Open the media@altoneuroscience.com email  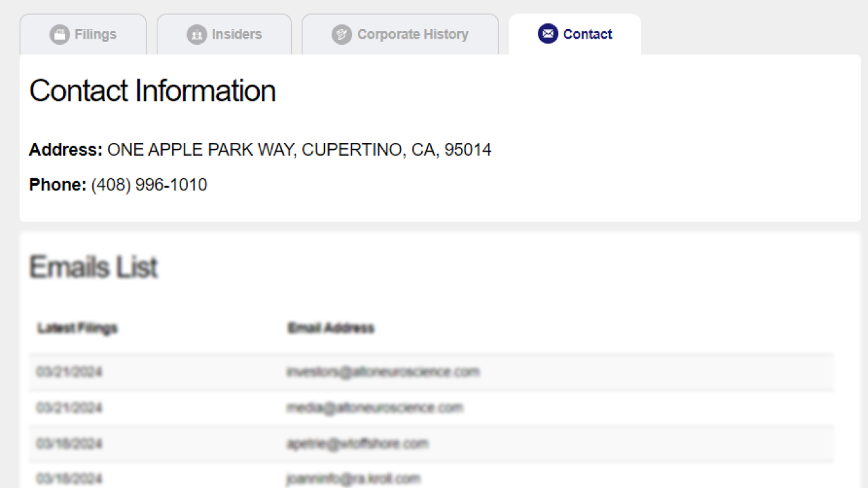(374, 408)
